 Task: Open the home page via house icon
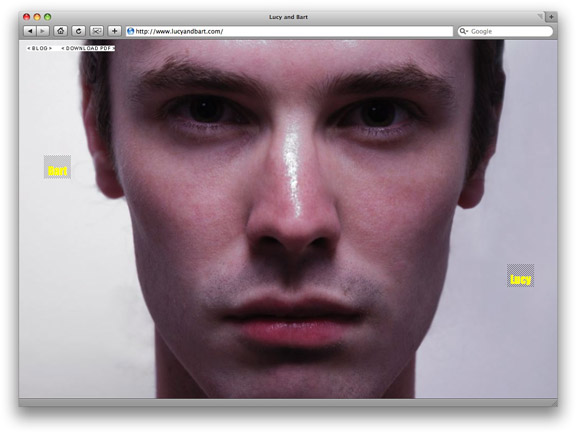point(61,31)
